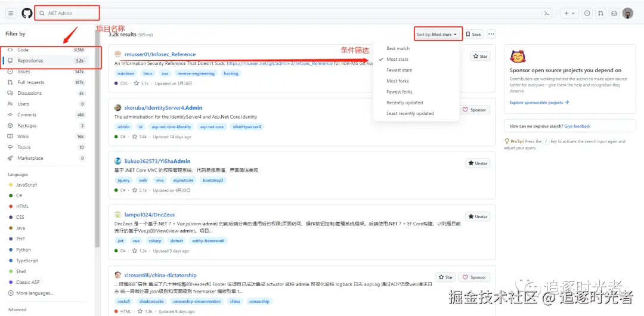Open the three-dot more options menu
This screenshot has height=316, width=644.
click(x=491, y=35)
